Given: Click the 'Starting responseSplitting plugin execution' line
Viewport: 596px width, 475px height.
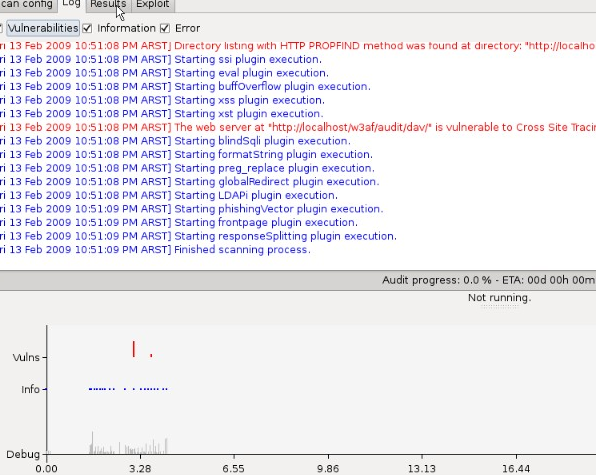Looking at the screenshot, I should coord(198,236).
